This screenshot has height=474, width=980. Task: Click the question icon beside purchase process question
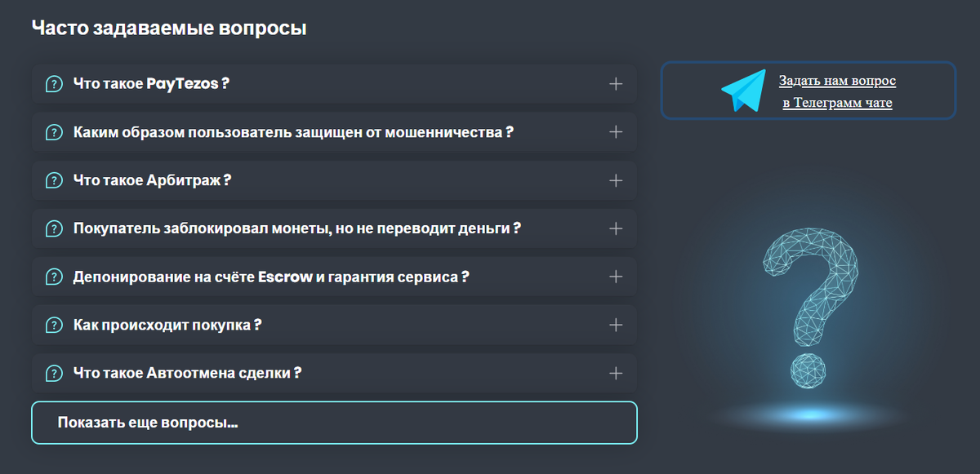[x=53, y=325]
